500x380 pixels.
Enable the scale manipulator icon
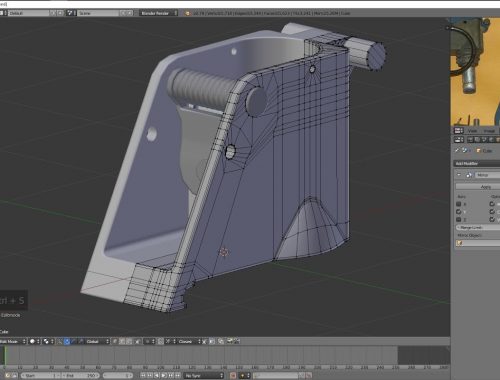81,341
